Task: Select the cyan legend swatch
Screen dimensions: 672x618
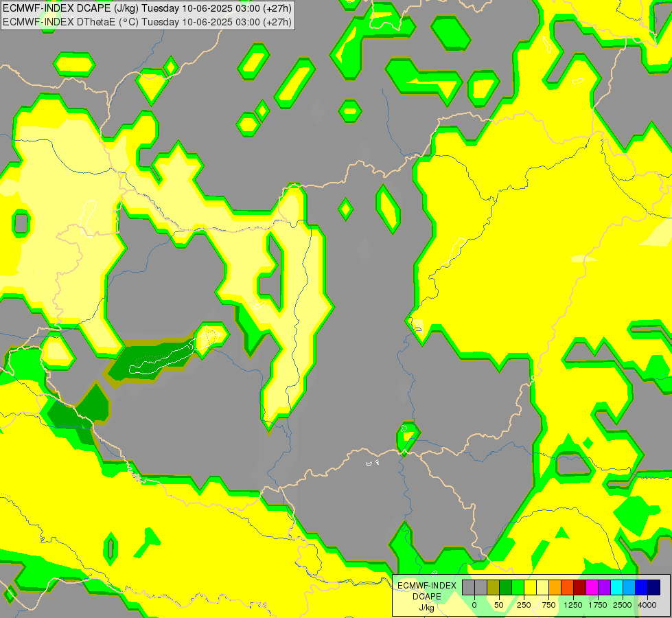Action: coord(617,588)
